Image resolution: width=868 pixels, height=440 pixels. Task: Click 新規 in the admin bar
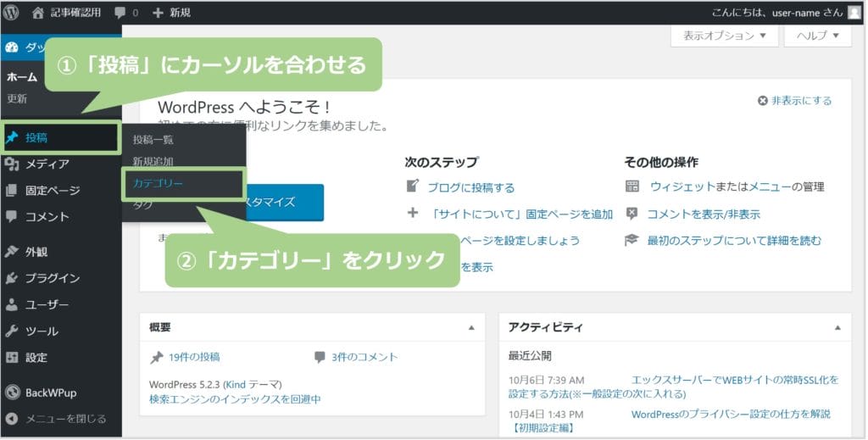point(180,13)
